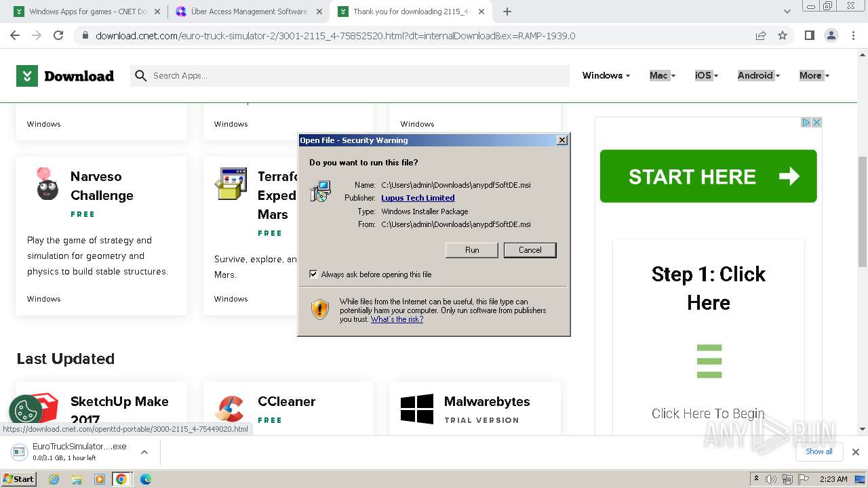Viewport: 868px width, 488px height.
Task: Click the tab search chevron
Action: (x=787, y=12)
